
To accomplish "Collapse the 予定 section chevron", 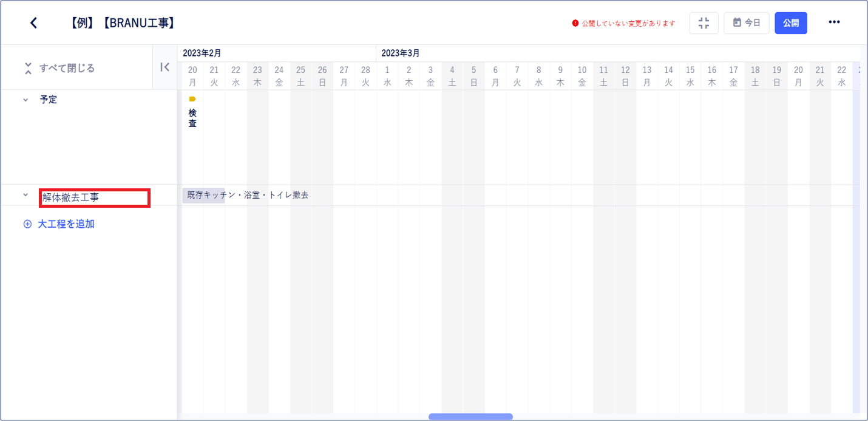I will click(x=25, y=100).
